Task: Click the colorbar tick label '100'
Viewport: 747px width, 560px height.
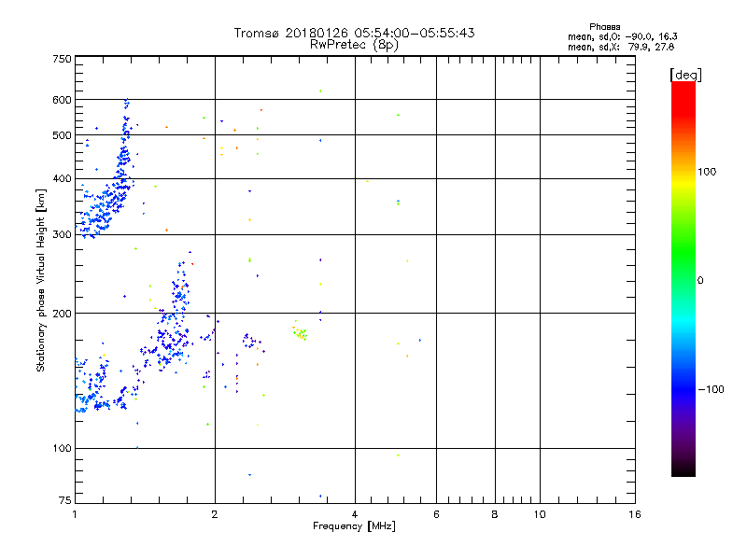Action: pyautogui.click(x=707, y=172)
